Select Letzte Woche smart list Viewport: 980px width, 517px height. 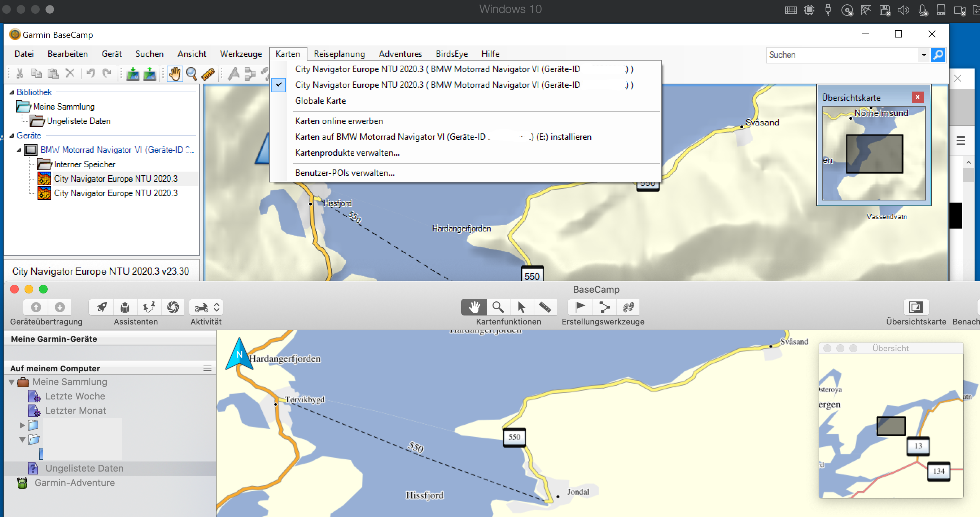(75, 396)
